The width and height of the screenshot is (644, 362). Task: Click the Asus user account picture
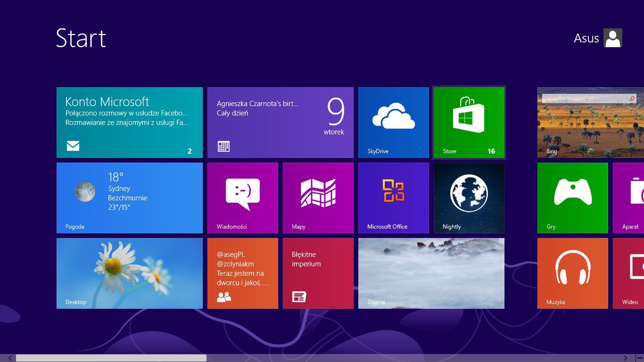coord(612,38)
